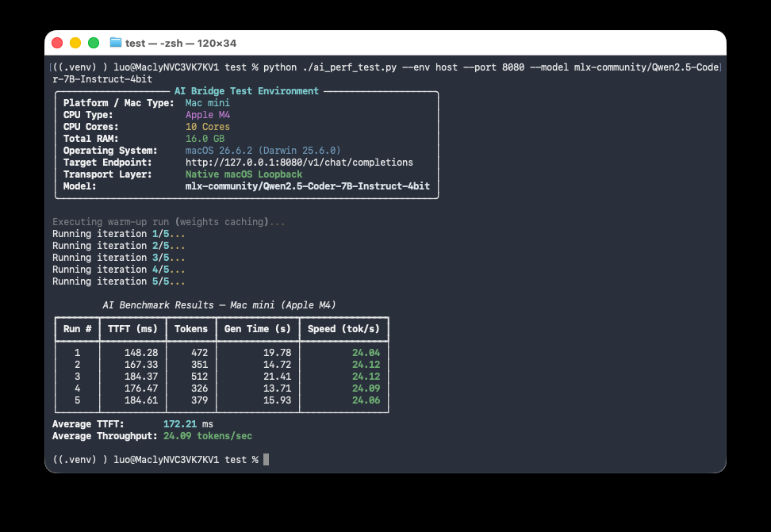This screenshot has height=532, width=771.
Task: Click model name in the environment box
Action: [x=307, y=186]
